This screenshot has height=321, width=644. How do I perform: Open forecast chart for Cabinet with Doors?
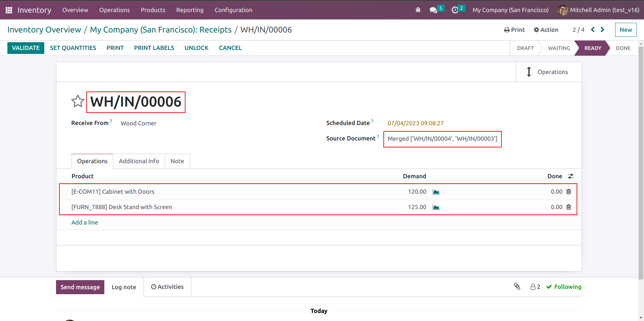[x=436, y=192]
